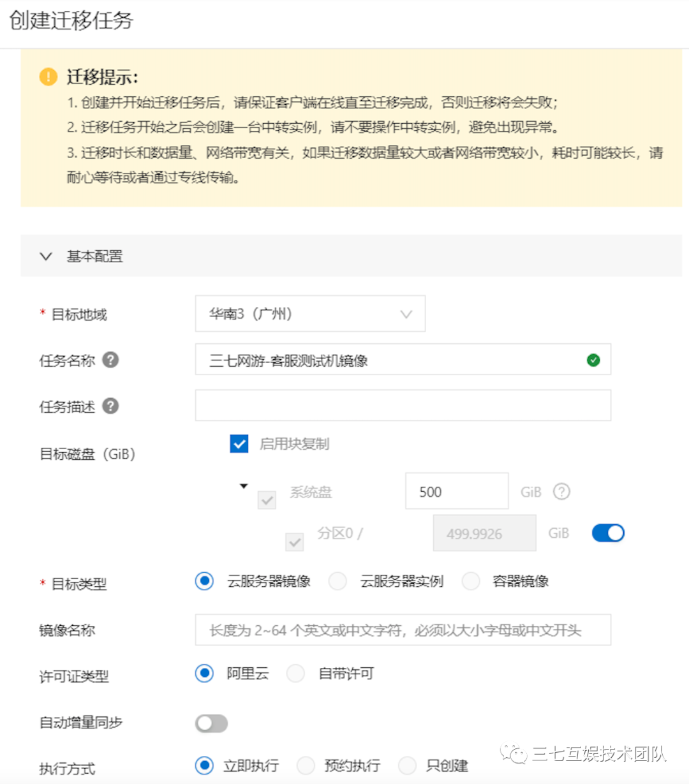689x784 pixels.
Task: Click the 基本配置 section header label
Action: tap(94, 256)
